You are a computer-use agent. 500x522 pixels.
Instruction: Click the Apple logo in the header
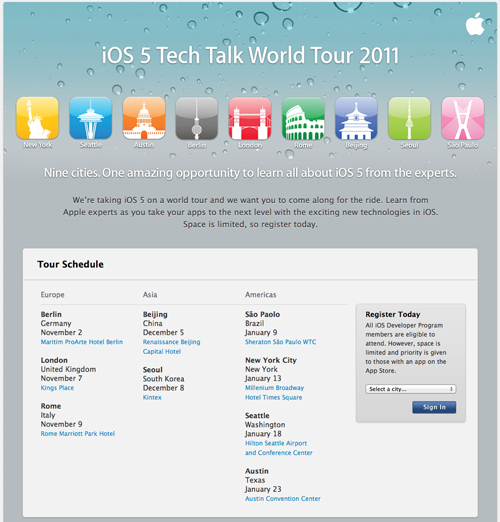pyautogui.click(x=475, y=24)
